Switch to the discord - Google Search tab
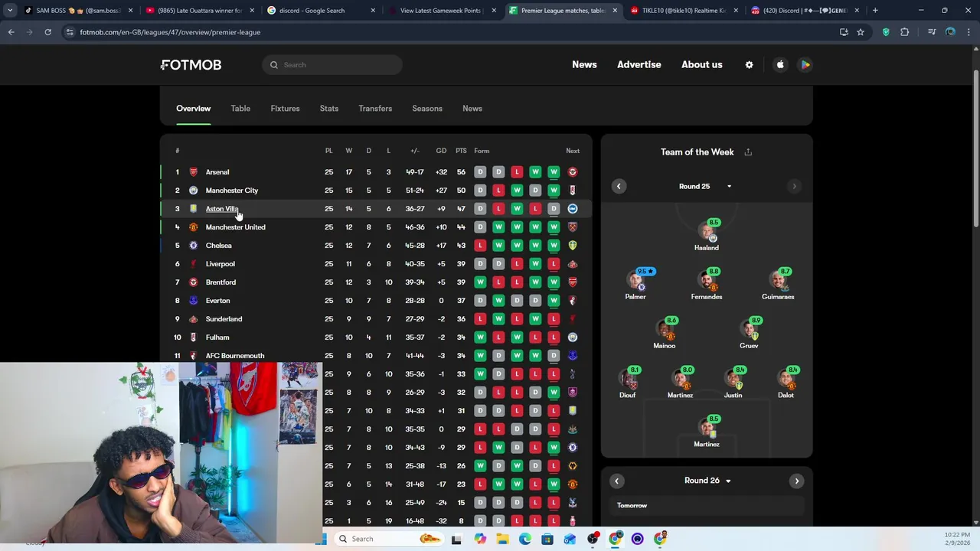The height and width of the screenshot is (551, 980). click(x=322, y=11)
